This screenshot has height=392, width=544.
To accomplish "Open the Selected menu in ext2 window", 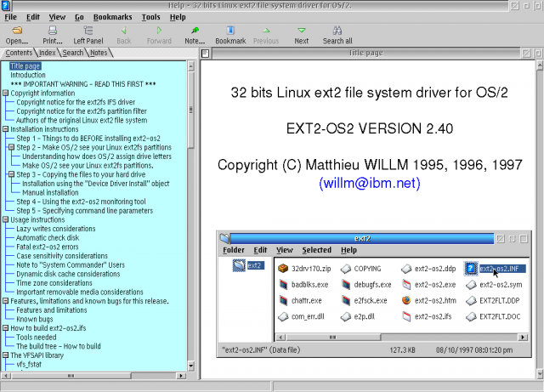I will point(316,250).
